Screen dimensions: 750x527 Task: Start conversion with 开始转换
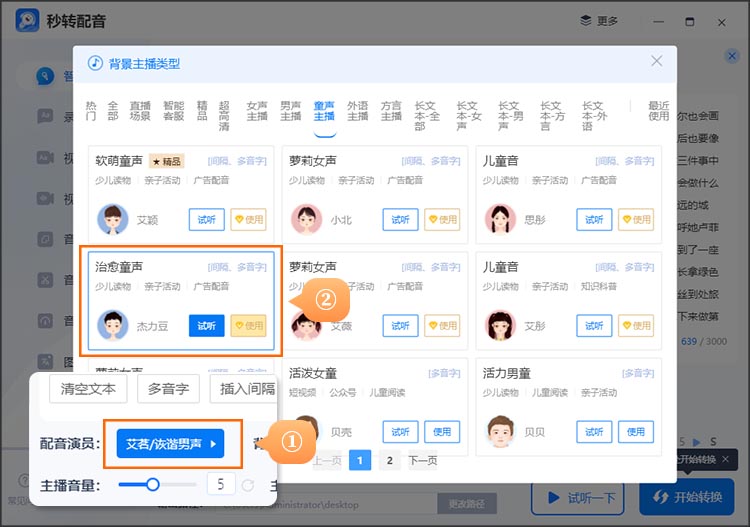(x=686, y=497)
